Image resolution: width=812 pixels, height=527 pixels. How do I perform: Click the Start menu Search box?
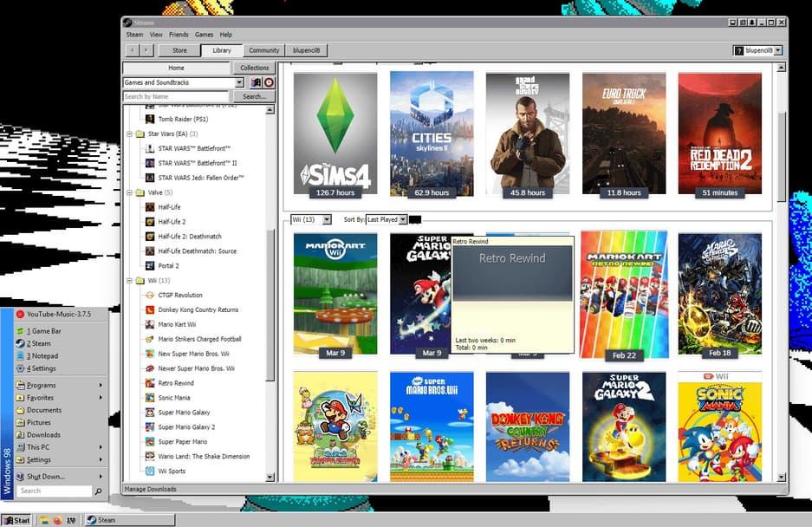tap(55, 491)
